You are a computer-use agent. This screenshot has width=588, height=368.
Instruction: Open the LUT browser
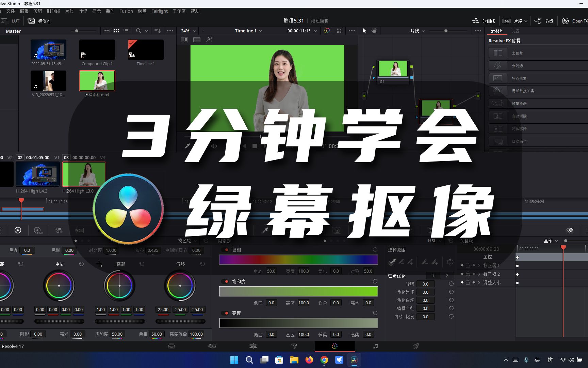11,21
